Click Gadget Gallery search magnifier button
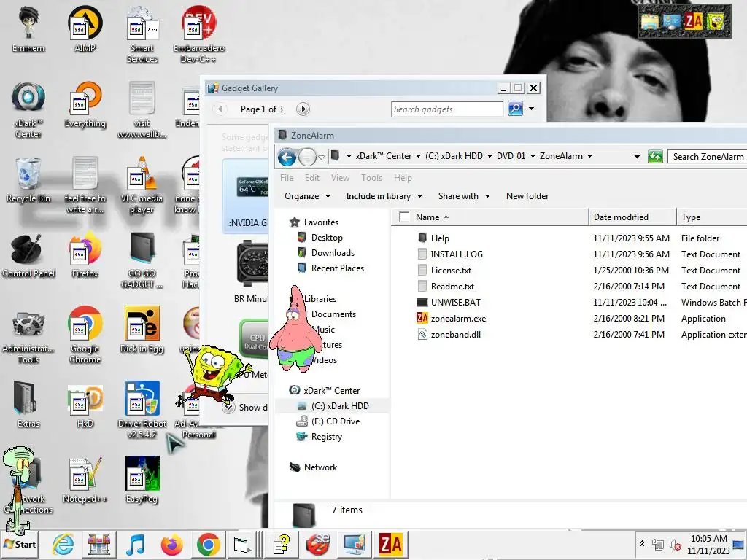 (x=515, y=109)
